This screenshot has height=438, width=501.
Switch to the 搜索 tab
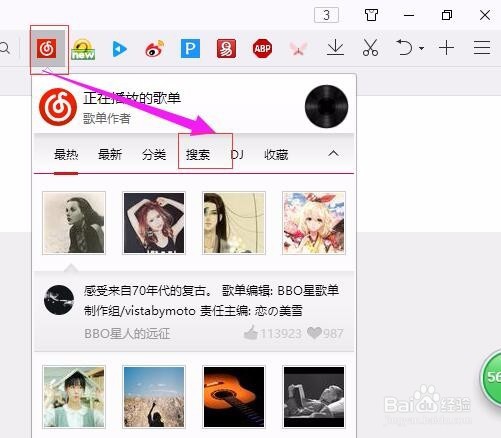198,155
